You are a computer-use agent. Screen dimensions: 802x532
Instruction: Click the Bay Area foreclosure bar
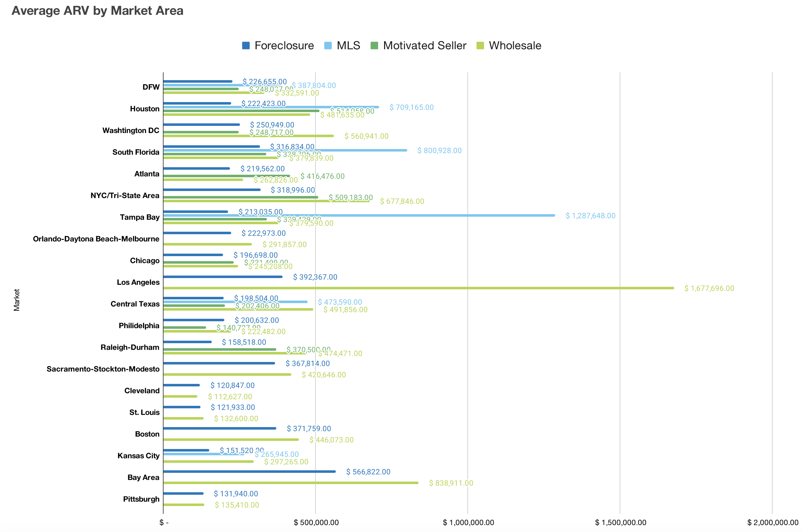click(x=249, y=472)
